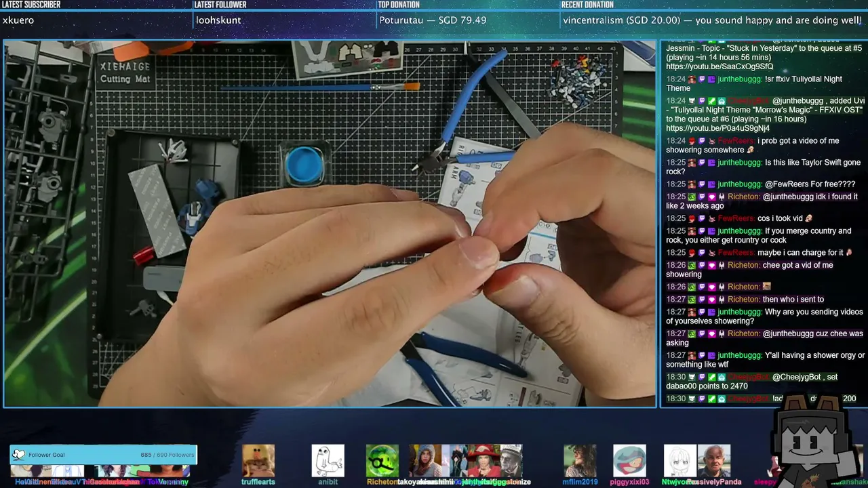Viewport: 868px width, 488px height.
Task: Click the '685 / 690 Followers' count
Action: (x=167, y=455)
